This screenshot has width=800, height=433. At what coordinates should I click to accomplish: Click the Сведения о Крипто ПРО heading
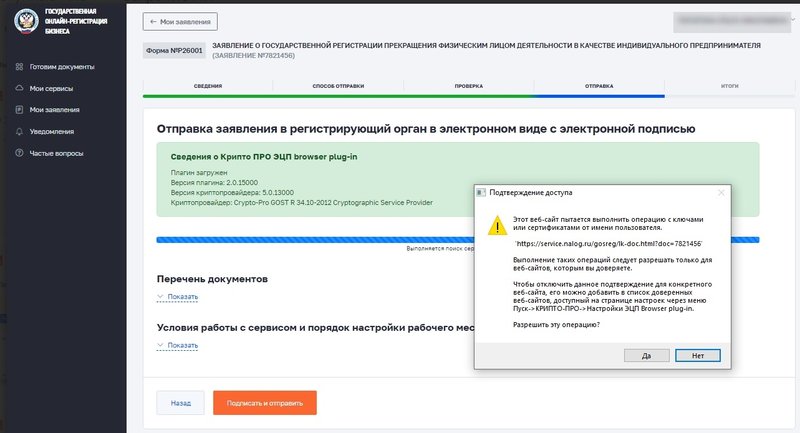[x=264, y=157]
